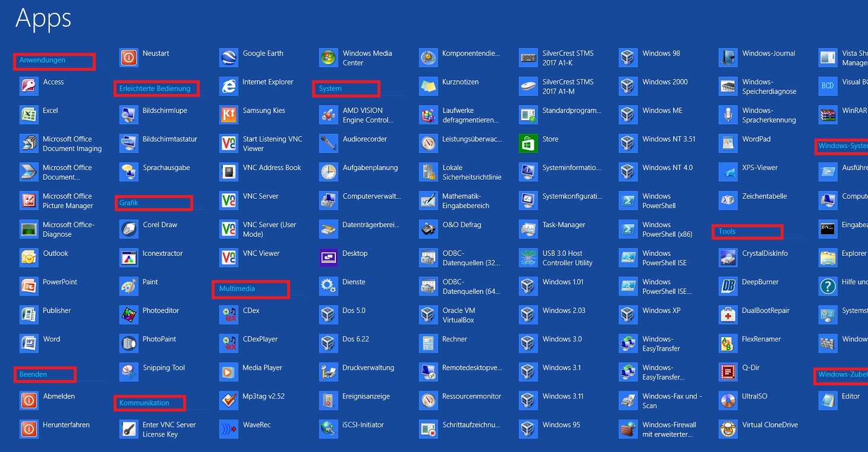
Task: Select the Kommunikation group header
Action: pos(144,403)
